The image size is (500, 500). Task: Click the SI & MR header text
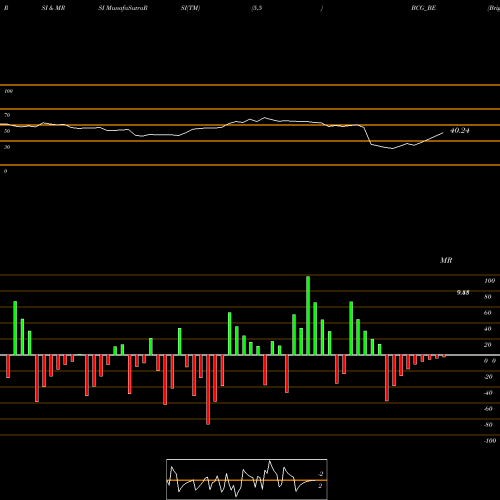pyautogui.click(x=53, y=8)
